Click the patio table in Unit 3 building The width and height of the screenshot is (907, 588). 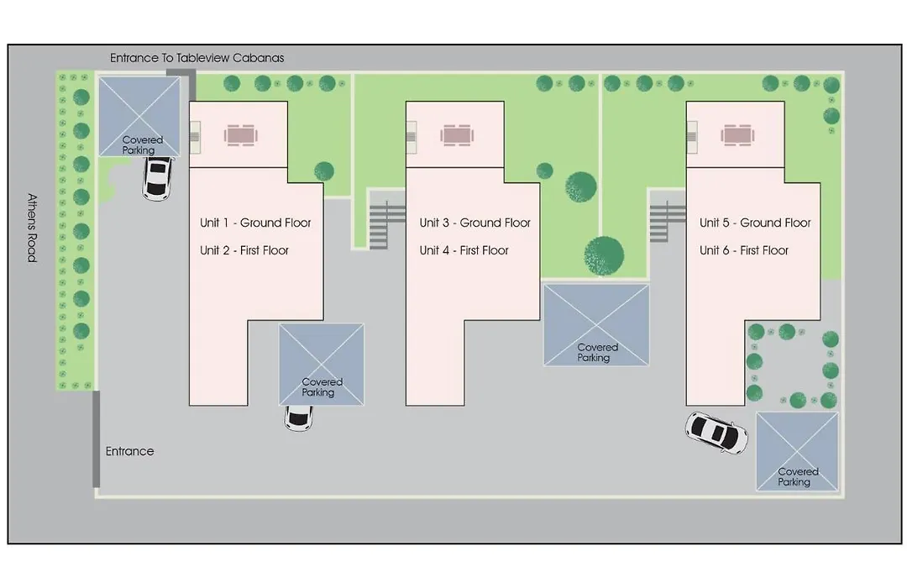tap(457, 136)
